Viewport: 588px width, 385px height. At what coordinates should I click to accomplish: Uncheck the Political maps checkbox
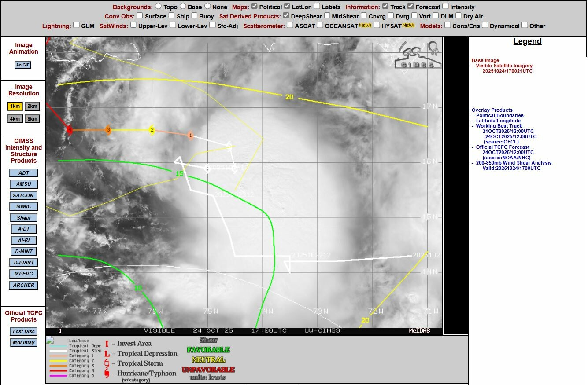pyautogui.click(x=255, y=7)
